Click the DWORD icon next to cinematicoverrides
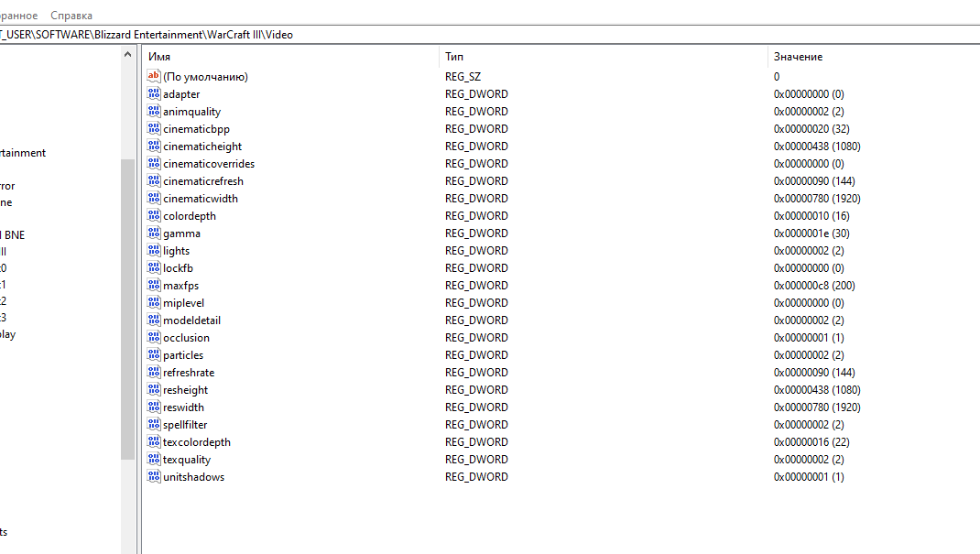This screenshot has width=980, height=554. [154, 164]
